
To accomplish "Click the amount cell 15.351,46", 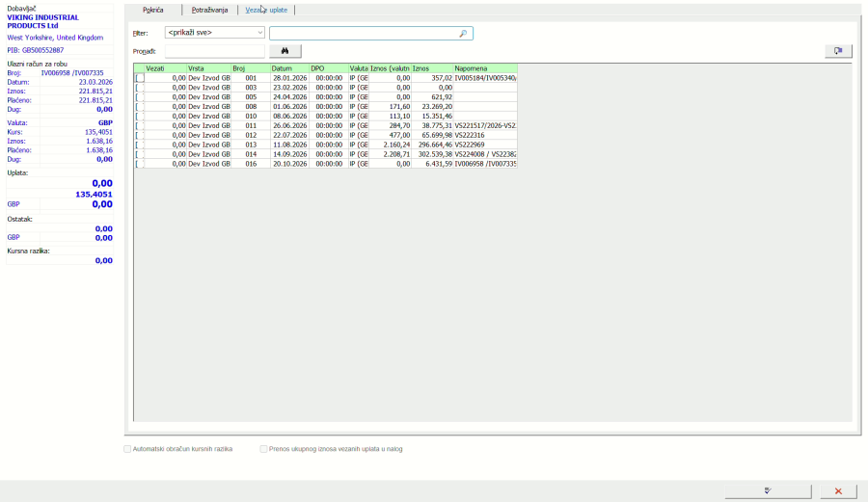I will click(432, 116).
